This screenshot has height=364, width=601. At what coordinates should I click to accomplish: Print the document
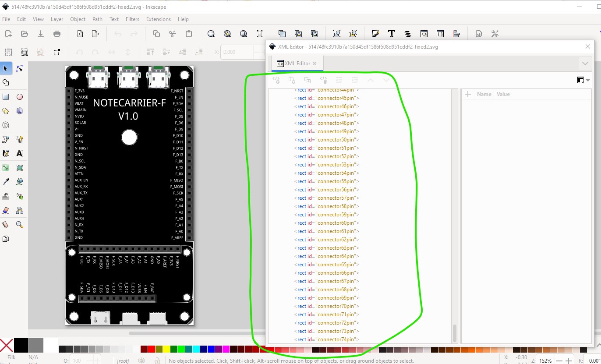(x=57, y=34)
